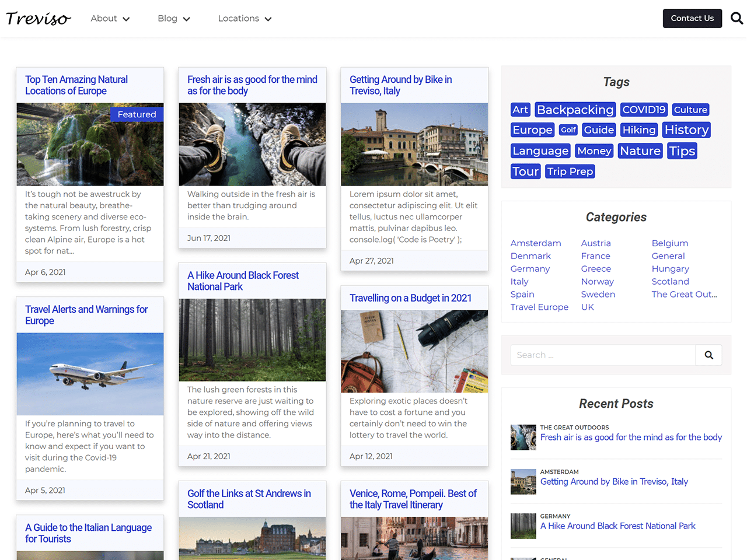
Task: Open recent post Getting Around by Bike
Action: point(614,482)
